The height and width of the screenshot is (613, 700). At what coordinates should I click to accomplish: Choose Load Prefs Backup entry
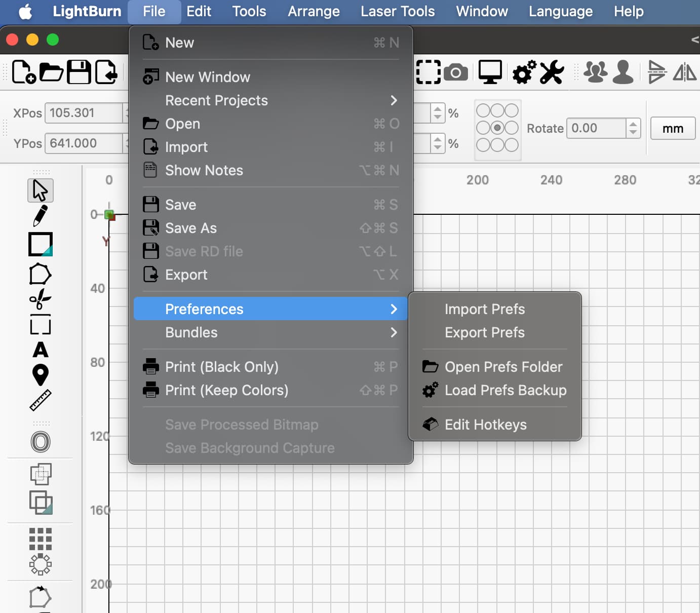[x=495, y=390]
